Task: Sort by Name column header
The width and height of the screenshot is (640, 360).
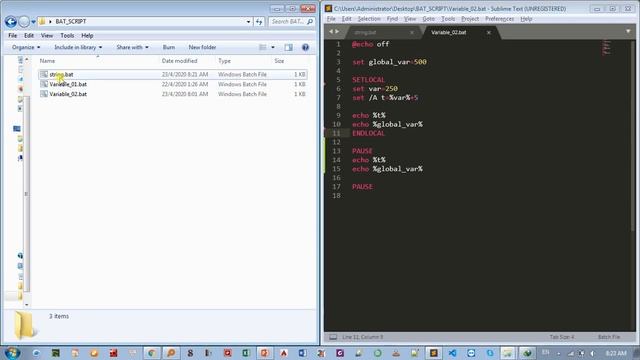Action: point(47,61)
